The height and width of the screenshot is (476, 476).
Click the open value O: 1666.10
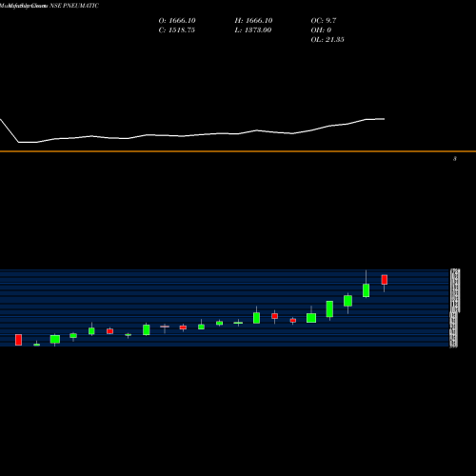177,21
